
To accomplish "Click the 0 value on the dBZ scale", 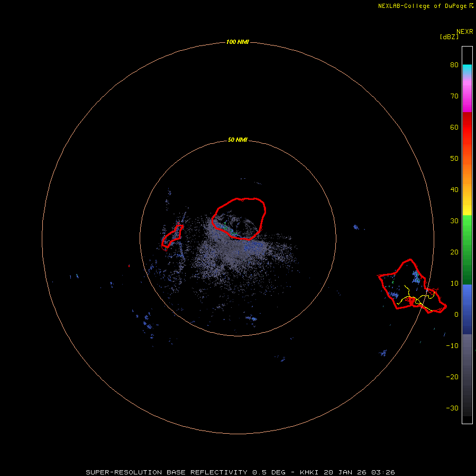I will tap(456, 315).
